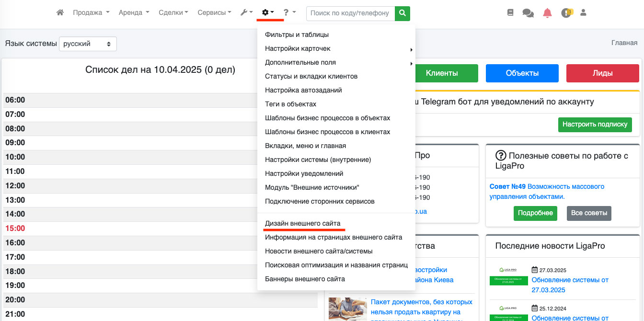The width and height of the screenshot is (644, 321).
Task: Click the gear settings icon
Action: 267,13
